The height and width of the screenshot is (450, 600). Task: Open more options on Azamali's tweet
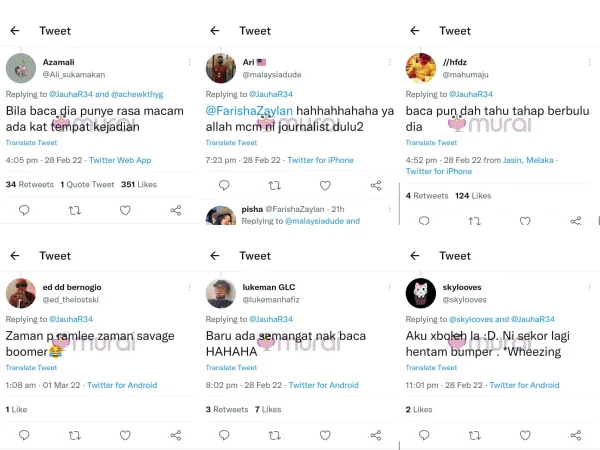point(189,62)
